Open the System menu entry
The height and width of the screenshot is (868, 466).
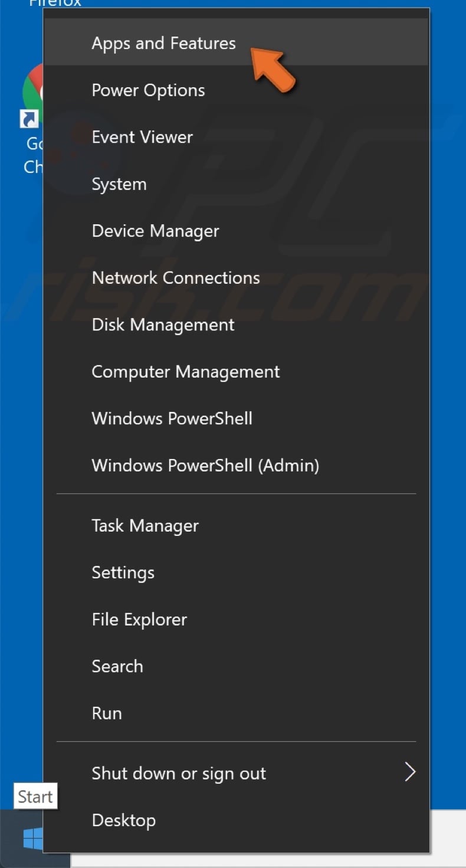pos(119,184)
